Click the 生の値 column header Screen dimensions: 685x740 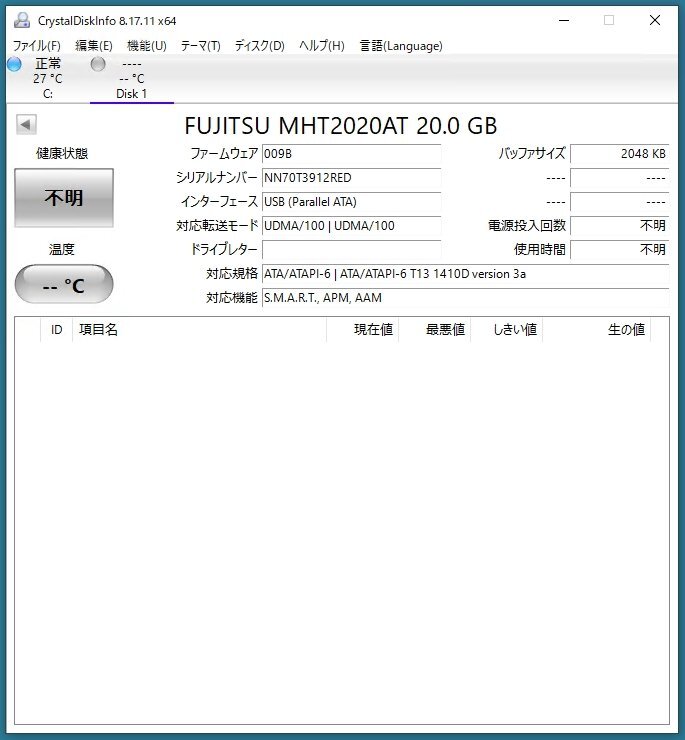(596, 329)
